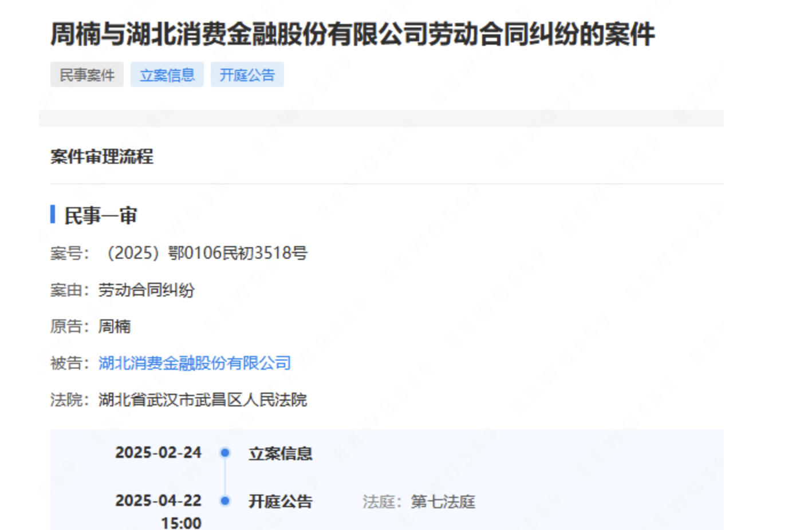Click the timeline dot for 2025-02-24

(x=225, y=453)
